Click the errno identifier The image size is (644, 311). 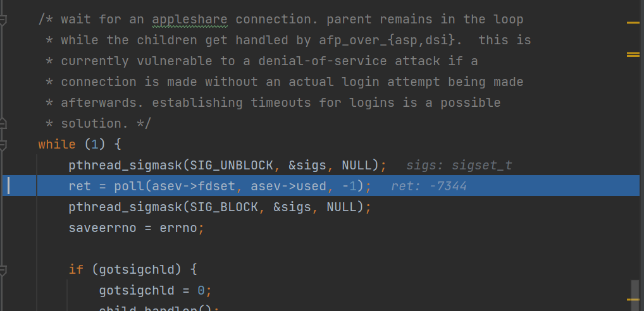pyautogui.click(x=178, y=228)
